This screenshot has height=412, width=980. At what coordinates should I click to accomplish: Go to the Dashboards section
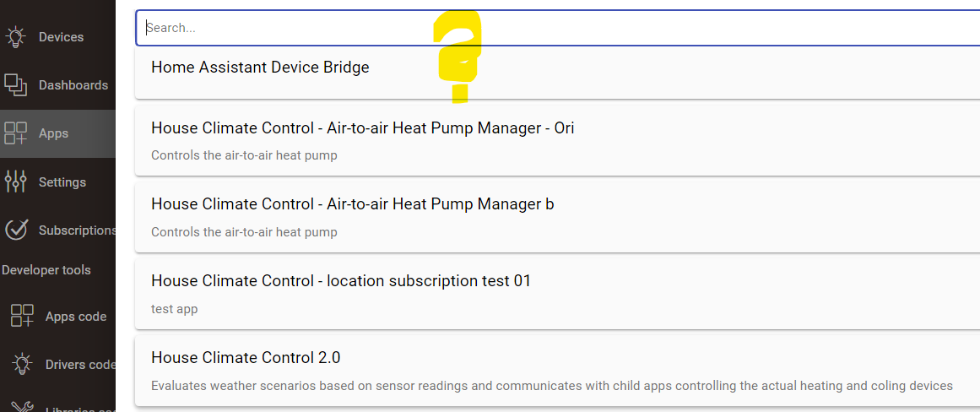73,85
